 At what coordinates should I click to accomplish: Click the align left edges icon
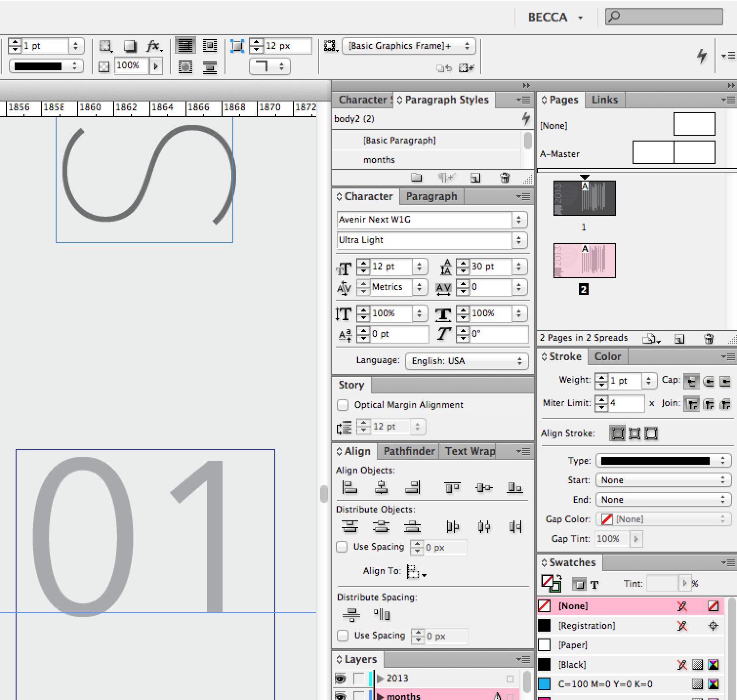click(349, 487)
